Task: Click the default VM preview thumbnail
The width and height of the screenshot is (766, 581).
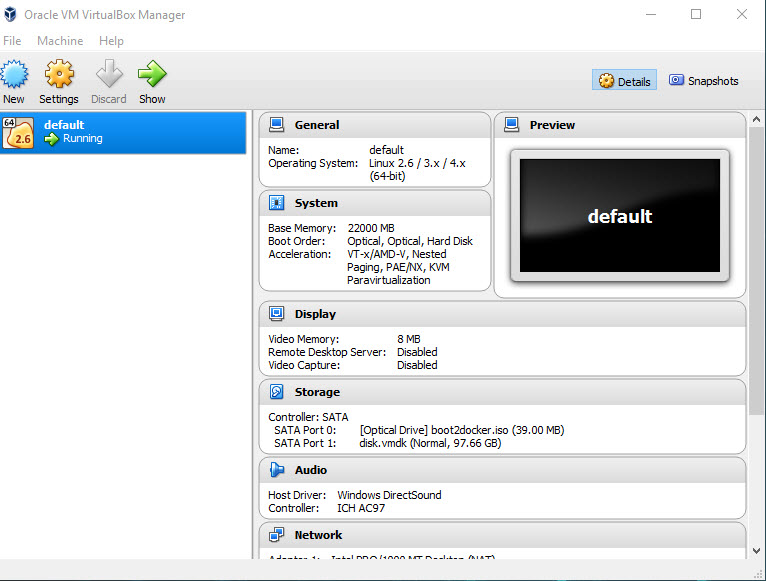Action: tap(619, 216)
